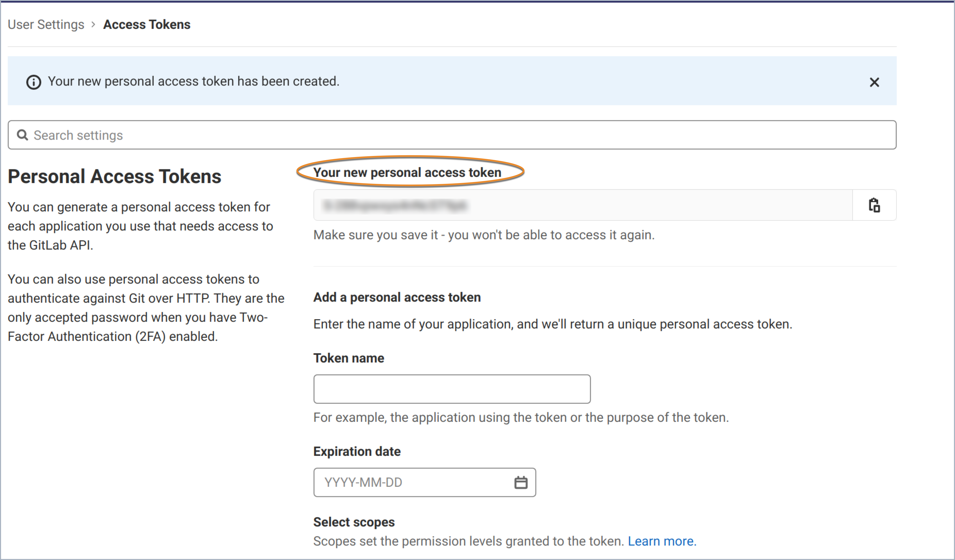
Task: Click the Select scopes section heading
Action: click(x=353, y=522)
